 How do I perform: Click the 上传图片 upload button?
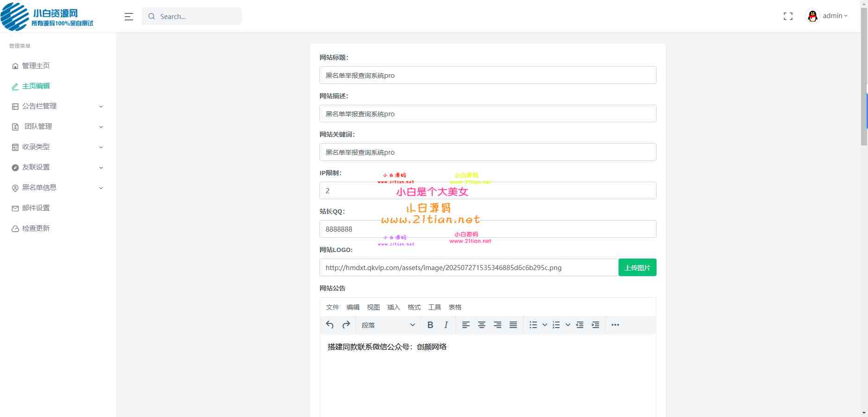(637, 267)
